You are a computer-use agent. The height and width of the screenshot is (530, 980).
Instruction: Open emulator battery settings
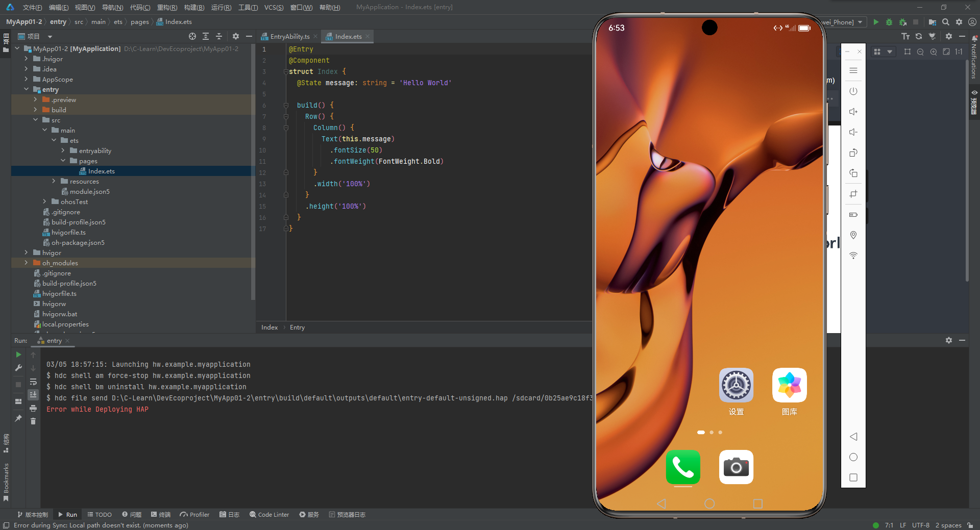click(x=853, y=215)
